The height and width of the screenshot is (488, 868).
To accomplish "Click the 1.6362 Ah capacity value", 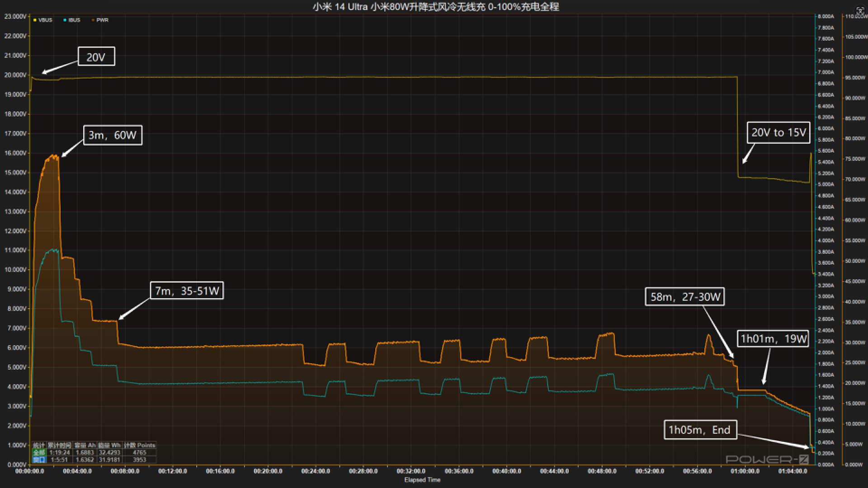I will point(85,460).
